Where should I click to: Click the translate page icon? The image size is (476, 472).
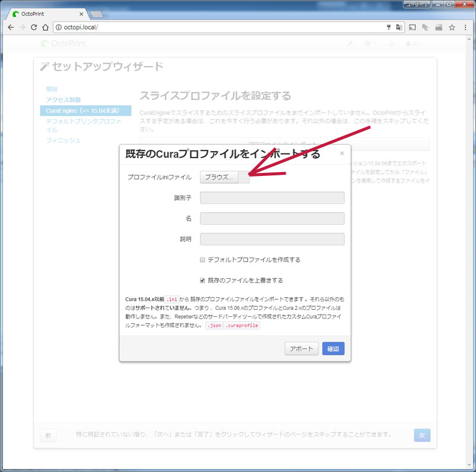pyautogui.click(x=399, y=27)
